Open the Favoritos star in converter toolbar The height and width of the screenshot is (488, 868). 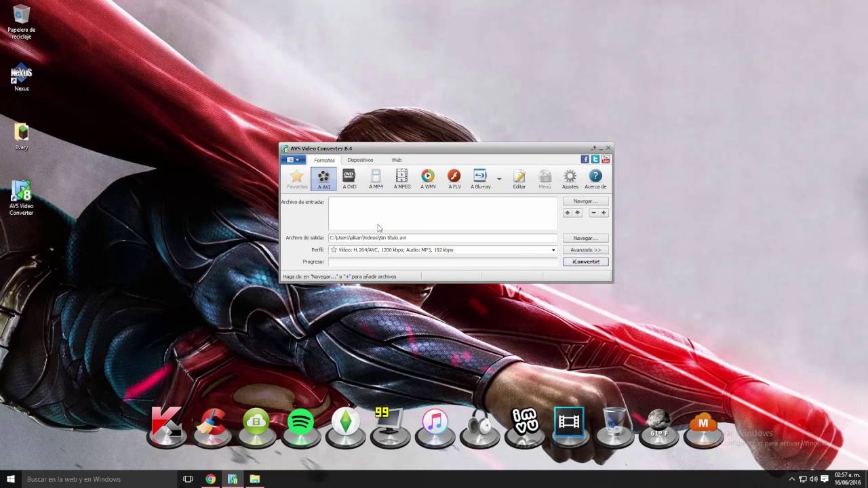pos(297,179)
